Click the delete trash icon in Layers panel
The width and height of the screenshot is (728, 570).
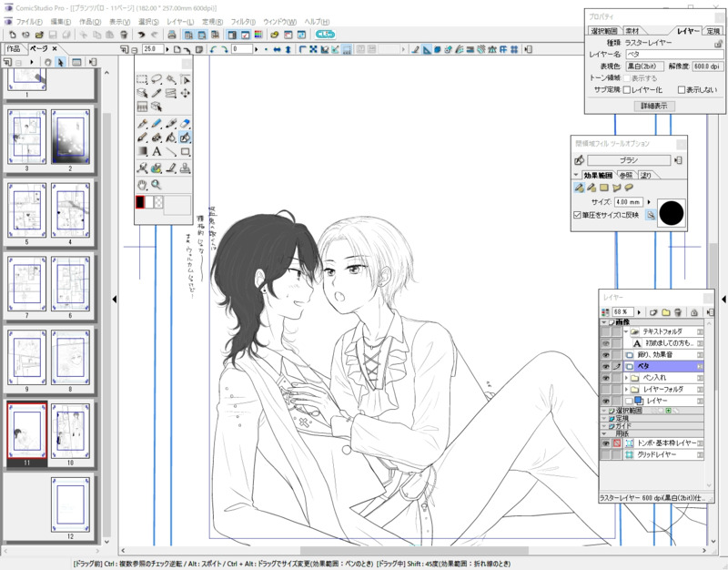pos(677,312)
